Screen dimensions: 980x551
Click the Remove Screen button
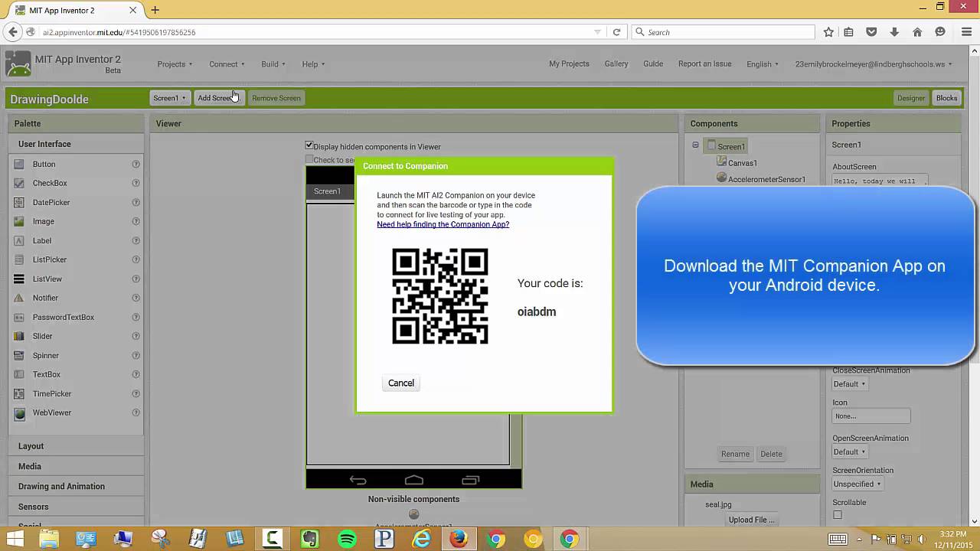[x=276, y=98]
